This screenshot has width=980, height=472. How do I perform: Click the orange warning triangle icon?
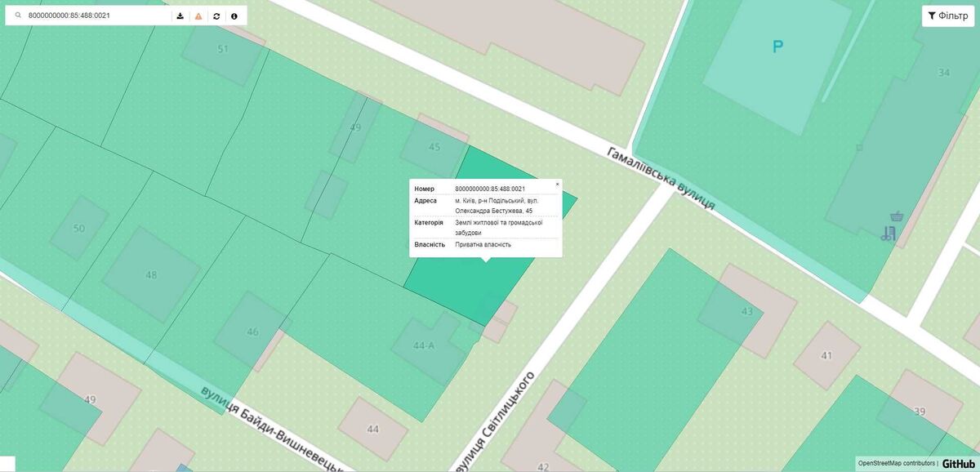(198, 16)
